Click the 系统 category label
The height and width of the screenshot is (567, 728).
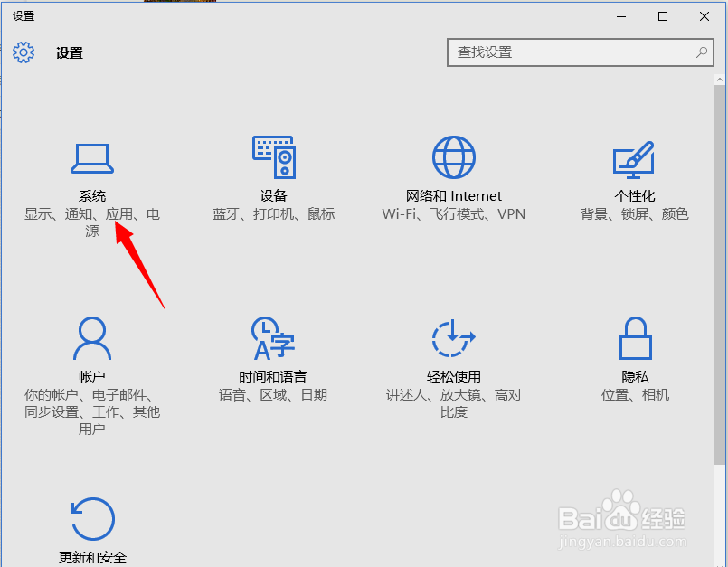point(92,196)
